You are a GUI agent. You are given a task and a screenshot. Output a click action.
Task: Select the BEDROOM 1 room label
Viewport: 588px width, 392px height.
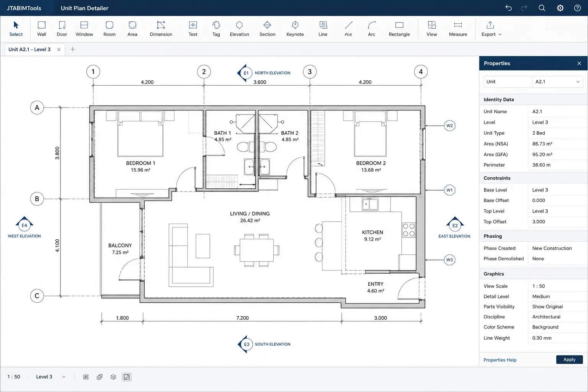point(140,163)
